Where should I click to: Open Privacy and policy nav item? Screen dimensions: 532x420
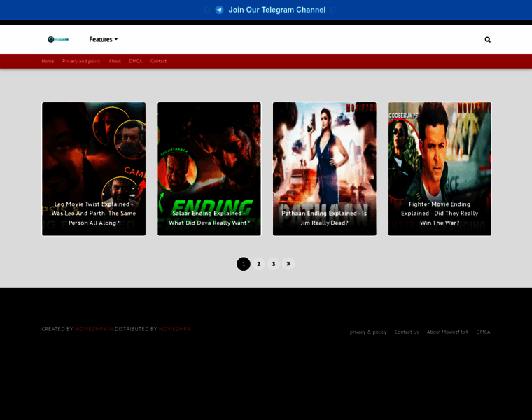pos(81,61)
